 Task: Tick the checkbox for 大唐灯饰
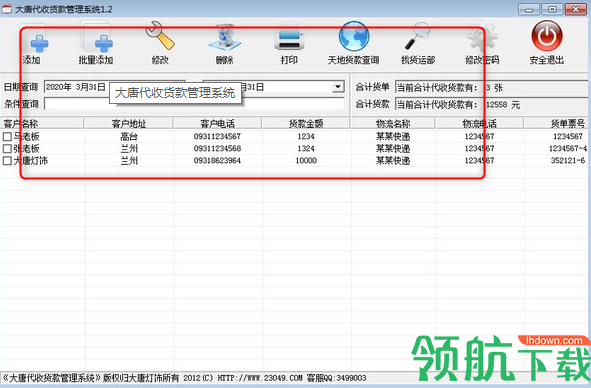pyautogui.click(x=7, y=161)
